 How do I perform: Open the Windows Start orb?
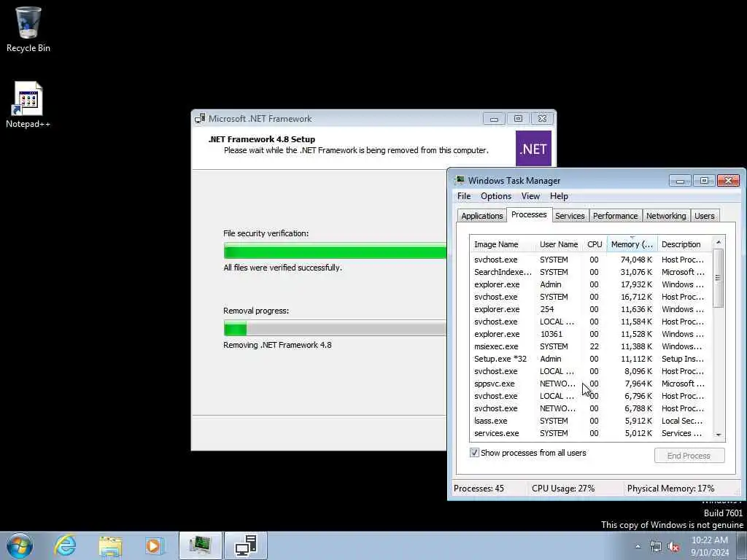(20, 545)
